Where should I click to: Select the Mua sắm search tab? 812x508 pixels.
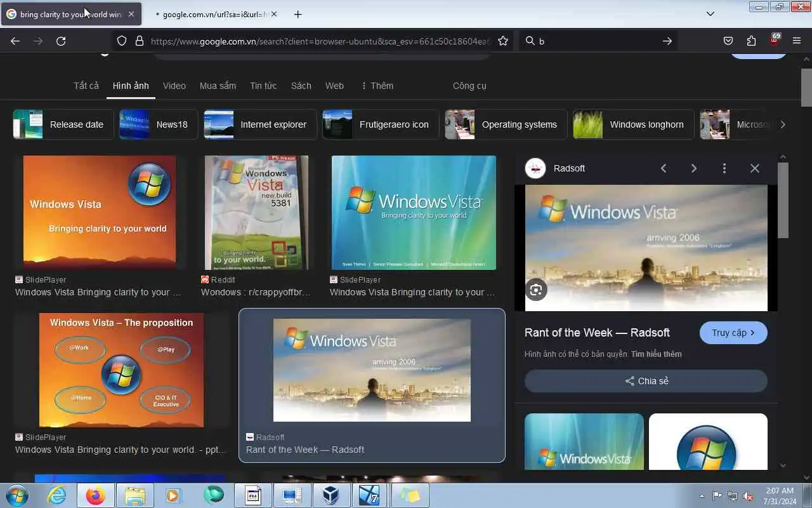pyautogui.click(x=218, y=86)
